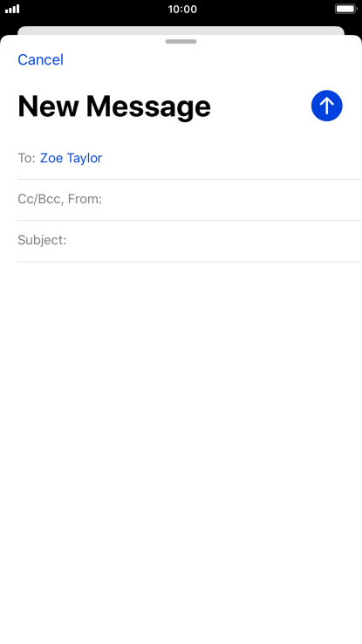
Task: Tap the gray card behind compose sheet
Action: [x=181, y=31]
